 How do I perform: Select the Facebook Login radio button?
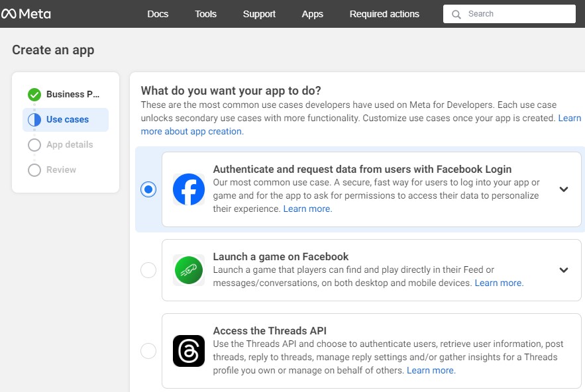click(148, 189)
